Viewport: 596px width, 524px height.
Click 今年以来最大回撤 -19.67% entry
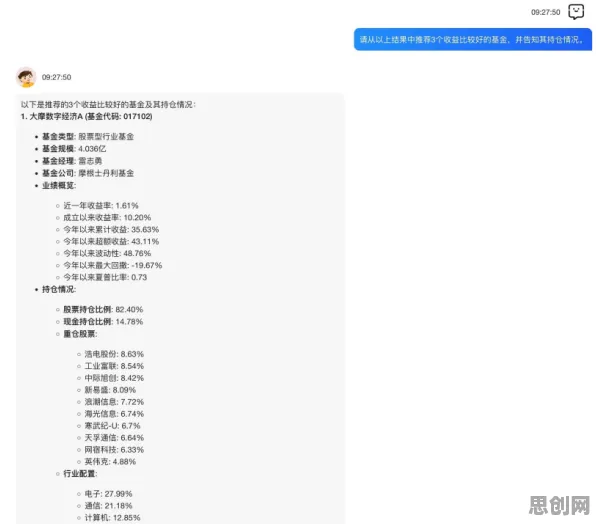coord(113,265)
